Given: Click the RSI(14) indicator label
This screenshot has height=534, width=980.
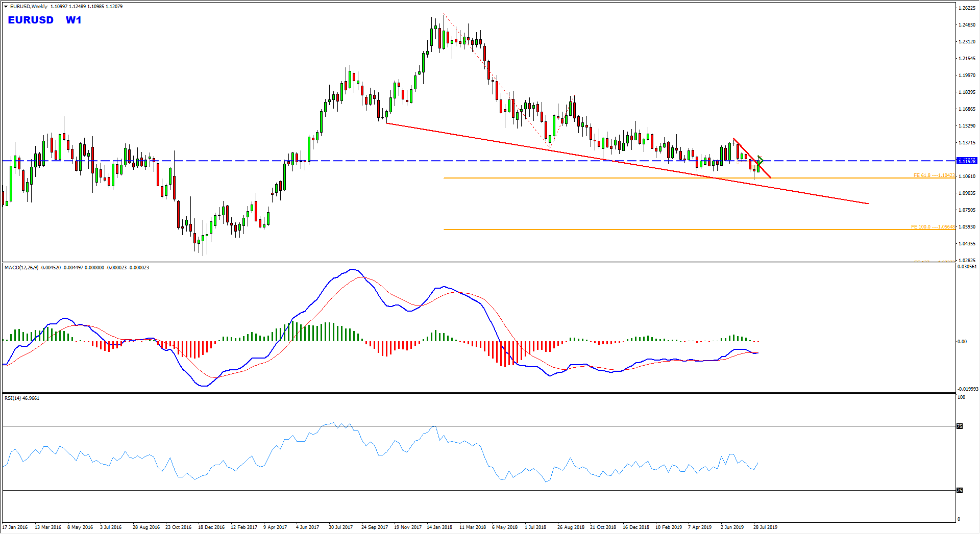Looking at the screenshot, I should (x=13, y=398).
